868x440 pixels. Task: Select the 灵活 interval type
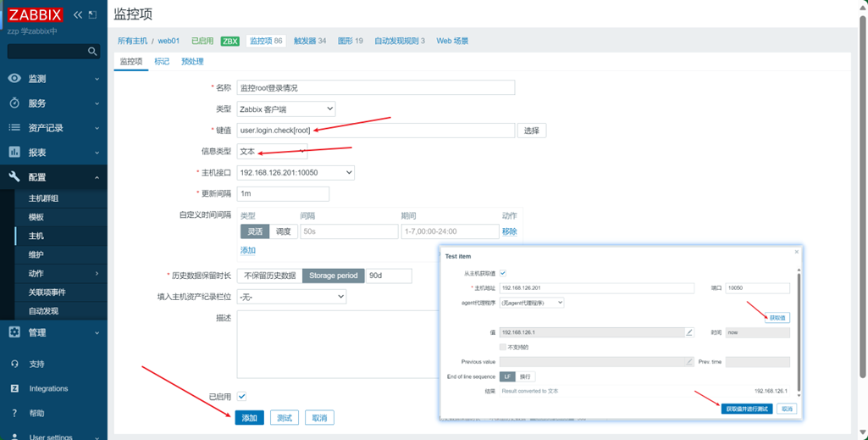pos(255,231)
